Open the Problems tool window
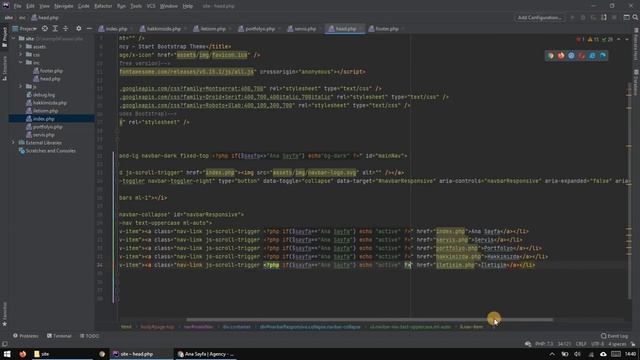This screenshot has height=360, width=640. [x=25, y=336]
